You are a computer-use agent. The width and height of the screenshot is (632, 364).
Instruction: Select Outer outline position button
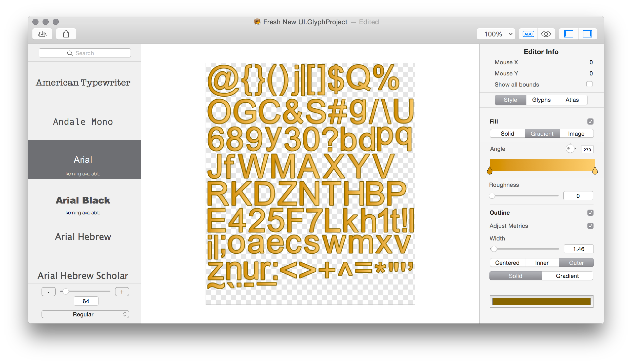pyautogui.click(x=576, y=262)
